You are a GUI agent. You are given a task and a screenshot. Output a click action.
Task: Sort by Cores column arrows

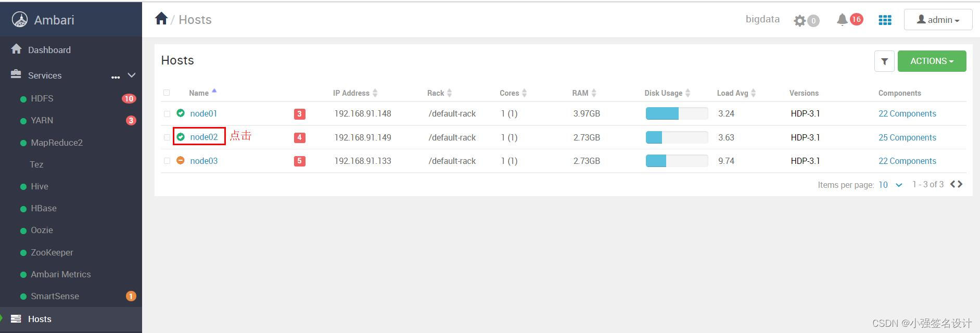(x=524, y=93)
